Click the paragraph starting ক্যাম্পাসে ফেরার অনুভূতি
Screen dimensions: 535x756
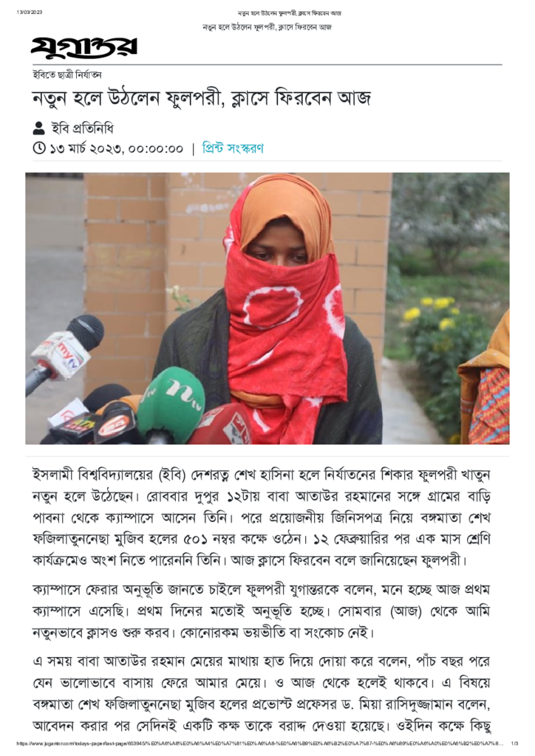click(261, 611)
